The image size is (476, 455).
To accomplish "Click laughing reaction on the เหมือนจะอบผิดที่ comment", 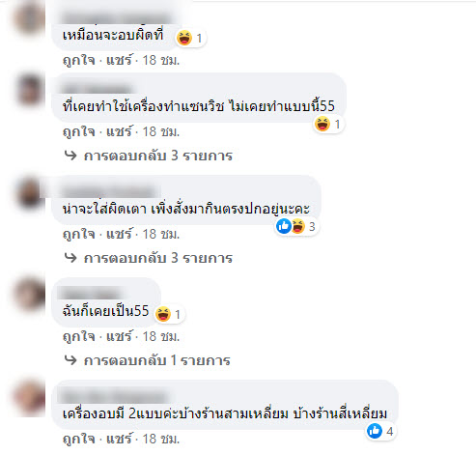I will 184,38.
